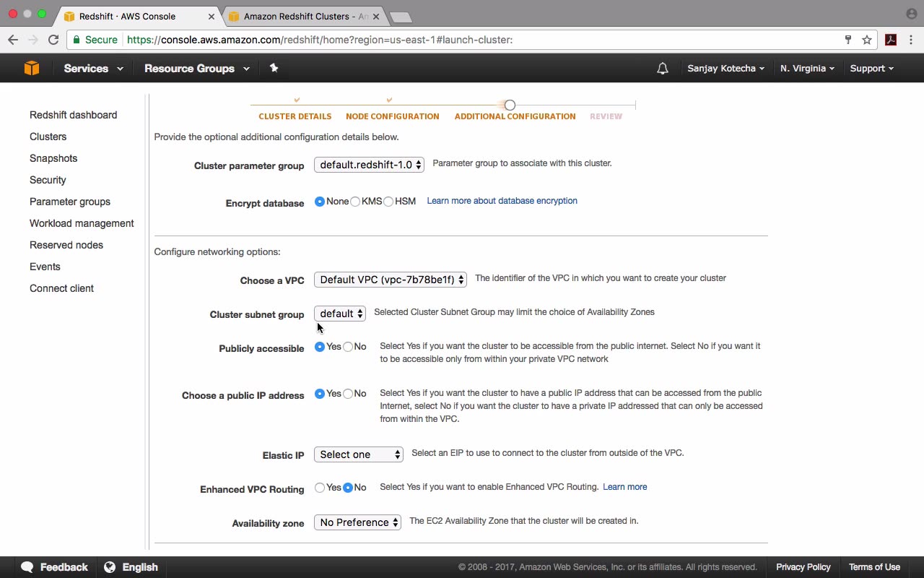The image size is (924, 578).
Task: Open Reserved nodes in sidebar
Action: (x=66, y=245)
